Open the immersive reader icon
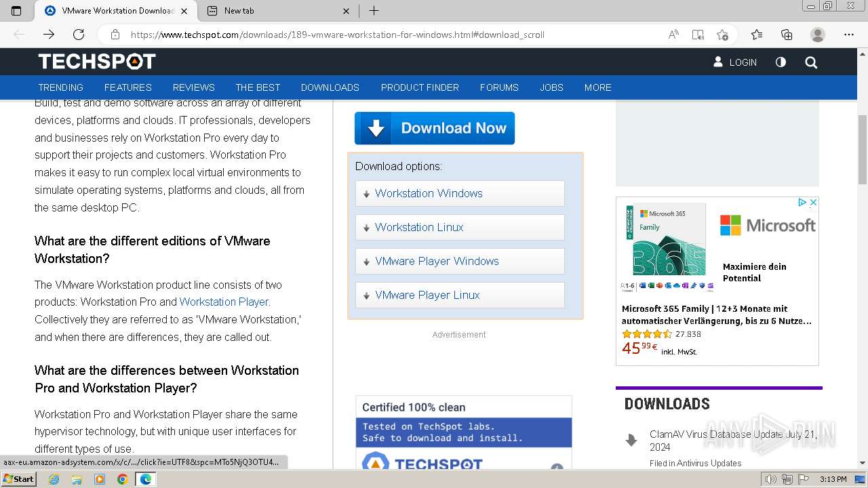868x488 pixels. 698,35
